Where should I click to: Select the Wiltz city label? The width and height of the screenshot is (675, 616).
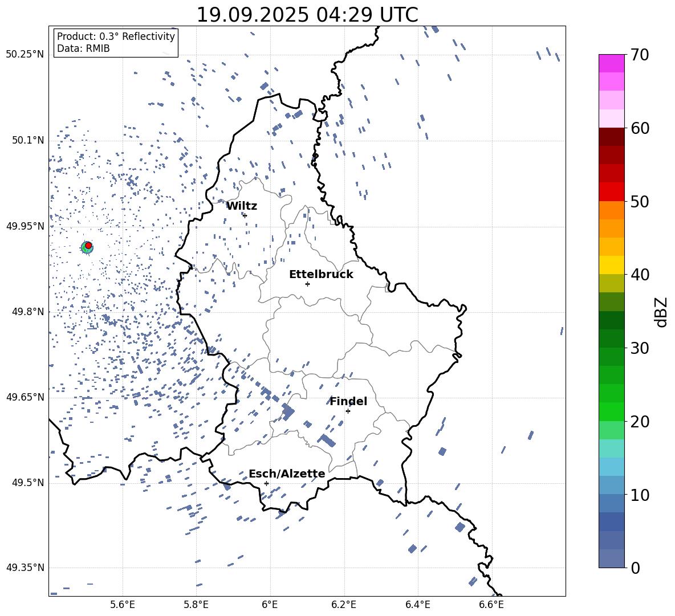(242, 206)
